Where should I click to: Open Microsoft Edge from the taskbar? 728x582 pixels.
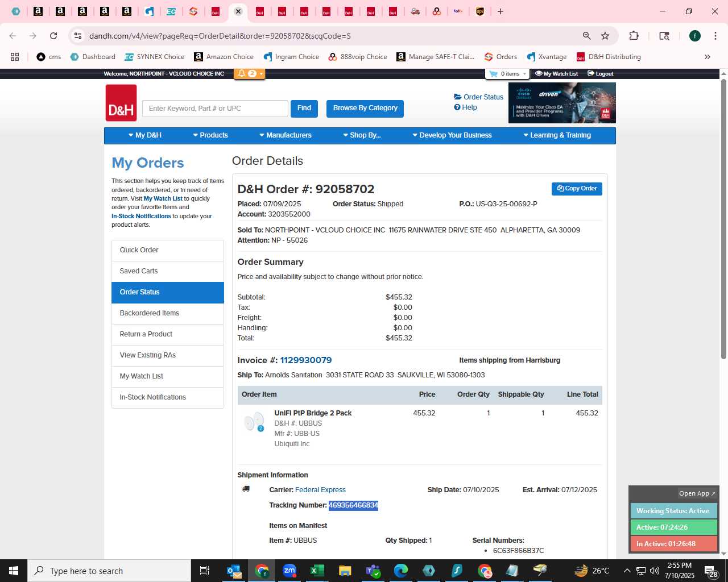[x=401, y=571]
